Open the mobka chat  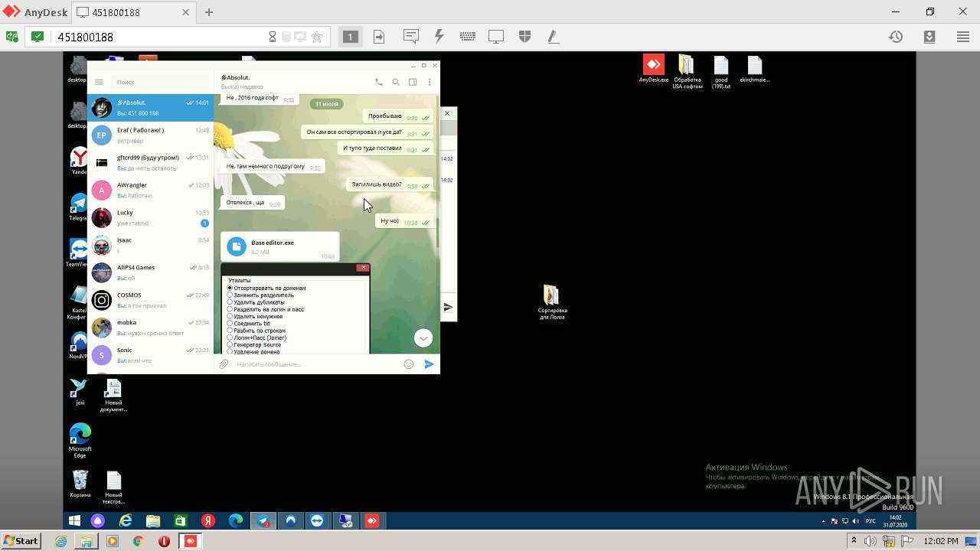click(x=150, y=328)
